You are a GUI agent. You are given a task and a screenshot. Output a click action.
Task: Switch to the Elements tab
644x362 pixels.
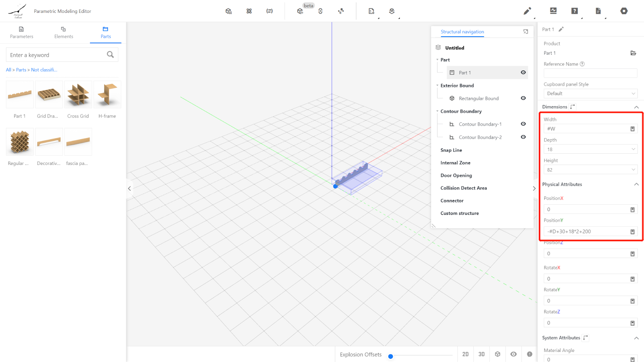click(64, 32)
